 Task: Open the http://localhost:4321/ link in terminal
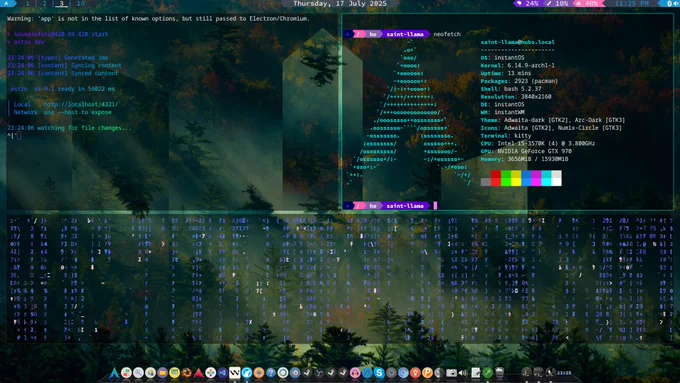click(81, 105)
